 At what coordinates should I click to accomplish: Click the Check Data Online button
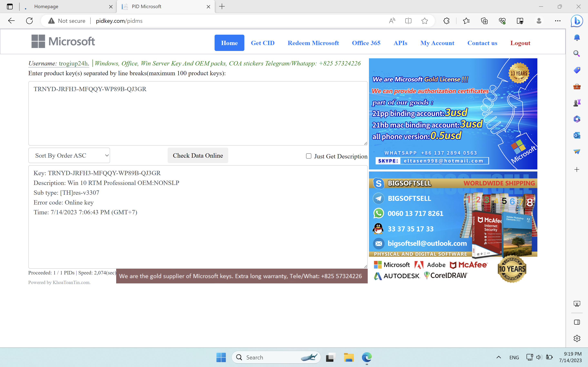pos(198,155)
